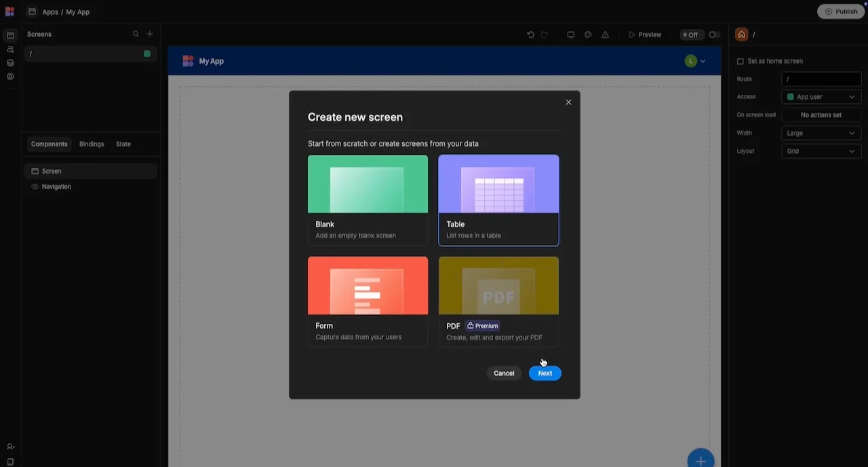Open the Width dropdown set to Large

click(x=821, y=133)
